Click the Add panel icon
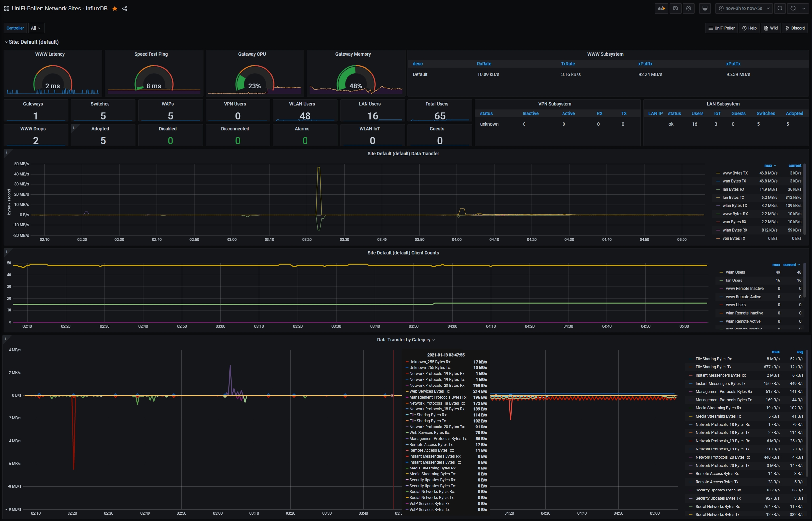The height and width of the screenshot is (521, 812). (661, 9)
